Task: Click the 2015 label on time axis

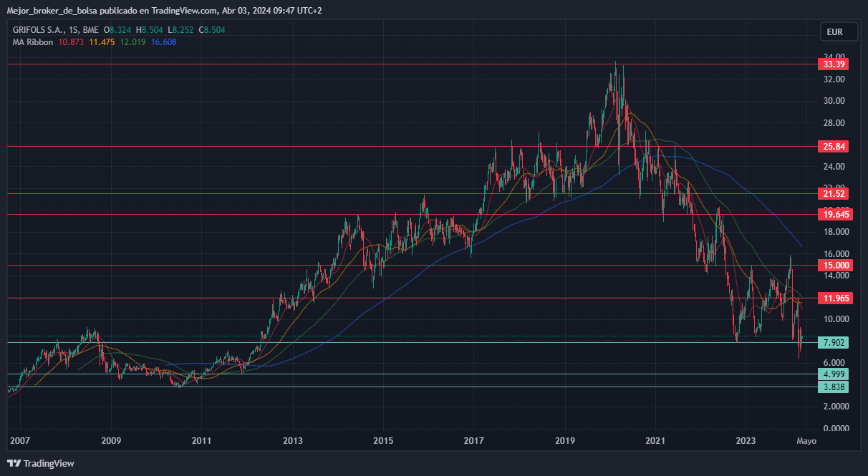Action: click(x=383, y=441)
